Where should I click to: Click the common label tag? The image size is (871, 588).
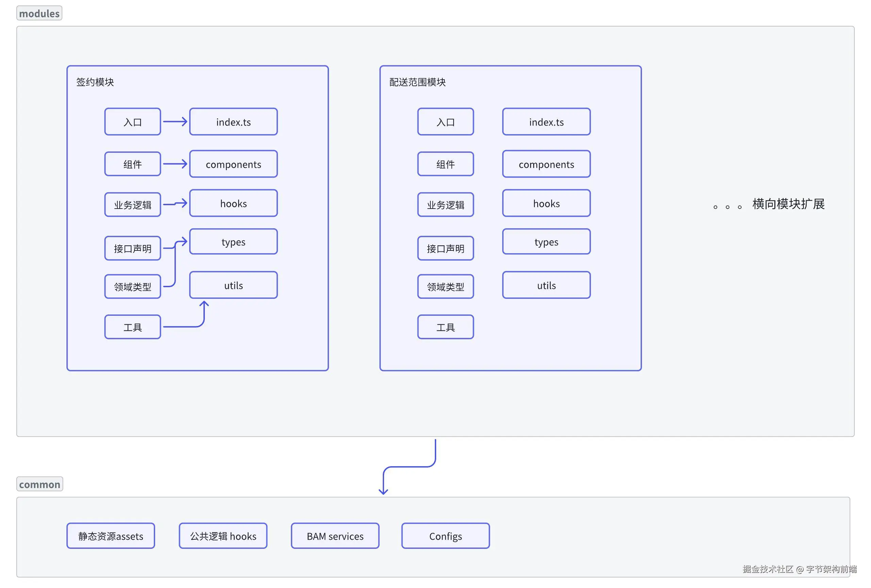click(39, 484)
